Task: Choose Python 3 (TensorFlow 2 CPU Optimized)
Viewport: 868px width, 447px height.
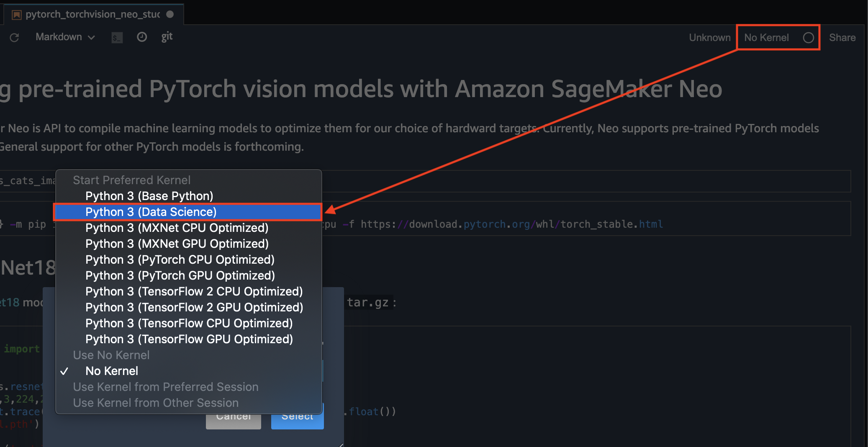Action: coord(194,291)
